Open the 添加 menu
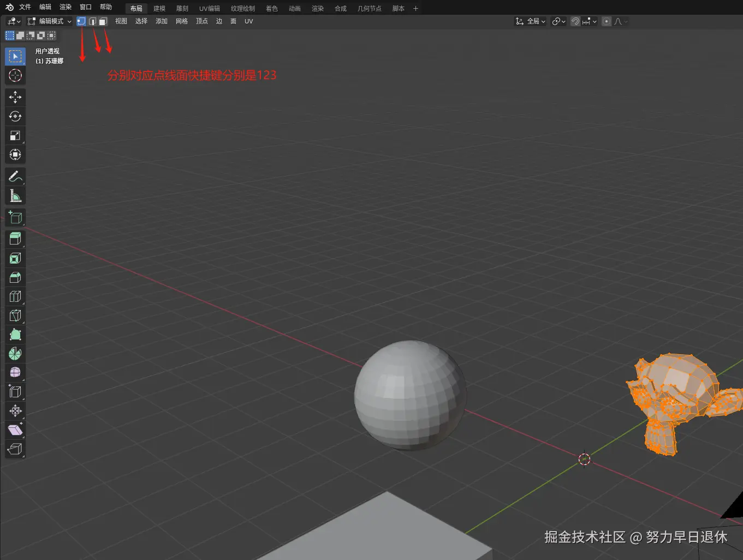743x560 pixels. click(x=162, y=21)
